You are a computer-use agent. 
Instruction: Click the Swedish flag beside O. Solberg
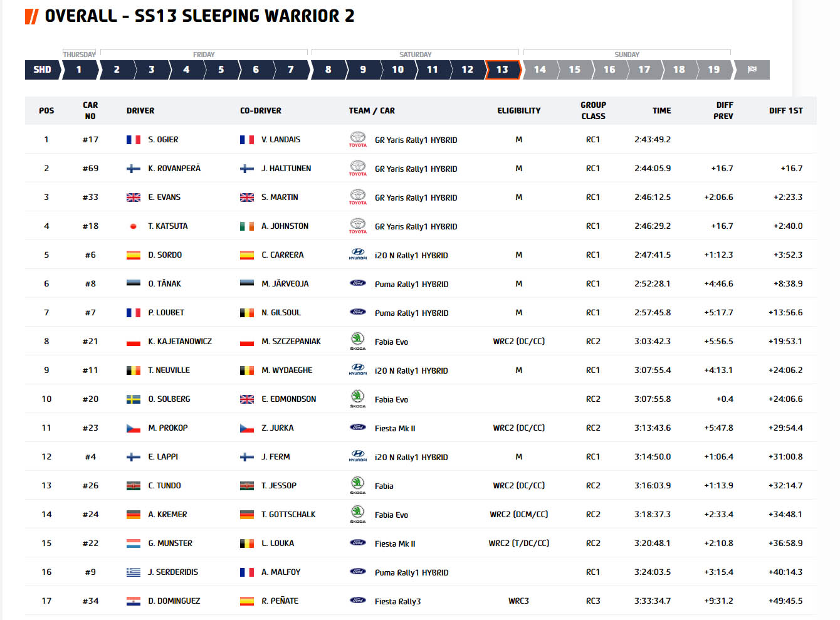134,399
